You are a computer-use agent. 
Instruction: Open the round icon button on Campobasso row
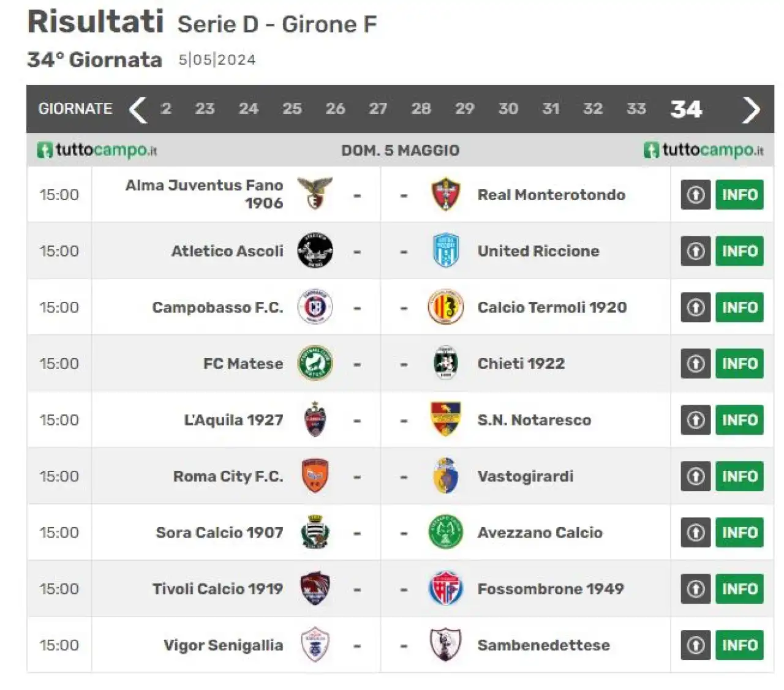click(x=695, y=307)
